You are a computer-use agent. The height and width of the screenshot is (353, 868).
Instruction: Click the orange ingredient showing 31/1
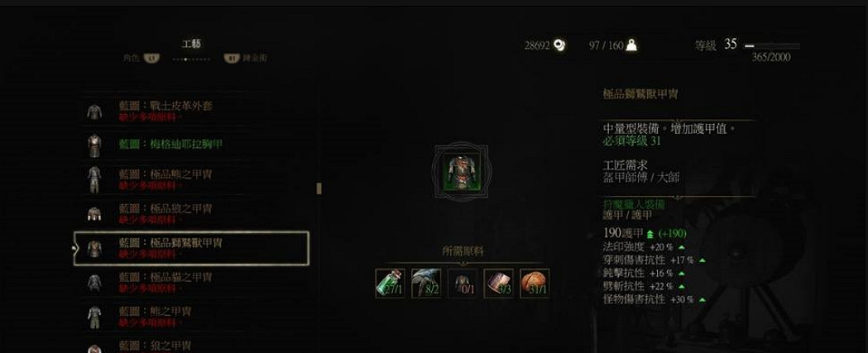click(535, 284)
